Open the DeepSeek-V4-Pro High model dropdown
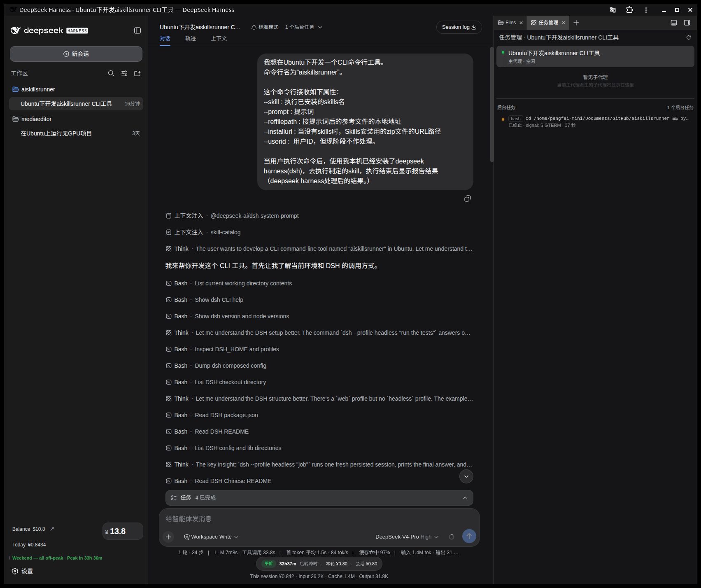The width and height of the screenshot is (701, 588). (407, 537)
